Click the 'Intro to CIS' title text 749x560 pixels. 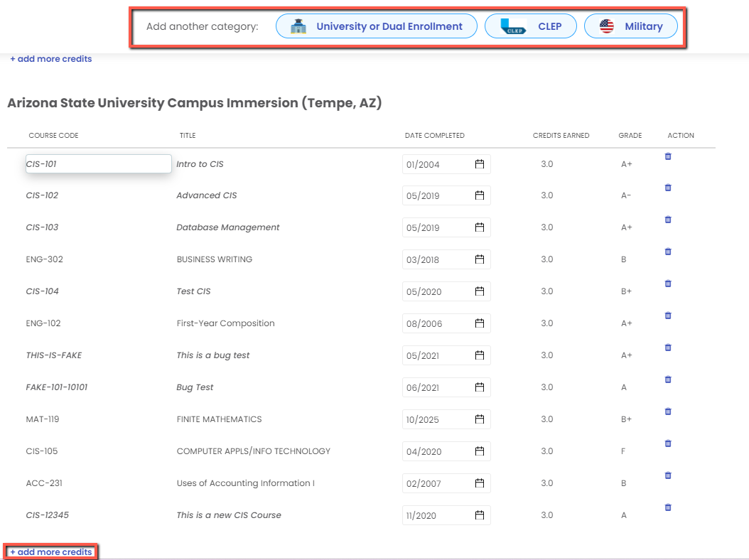(200, 164)
